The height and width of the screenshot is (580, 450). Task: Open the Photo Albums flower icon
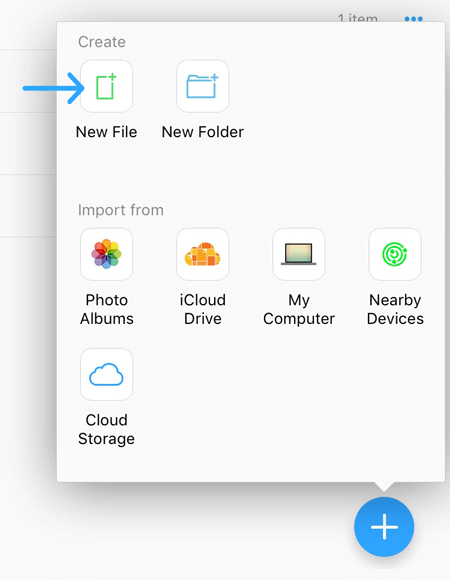106,254
